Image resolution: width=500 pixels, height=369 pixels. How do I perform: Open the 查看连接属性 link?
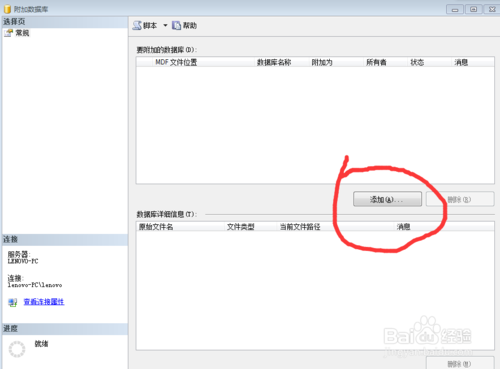click(x=44, y=302)
